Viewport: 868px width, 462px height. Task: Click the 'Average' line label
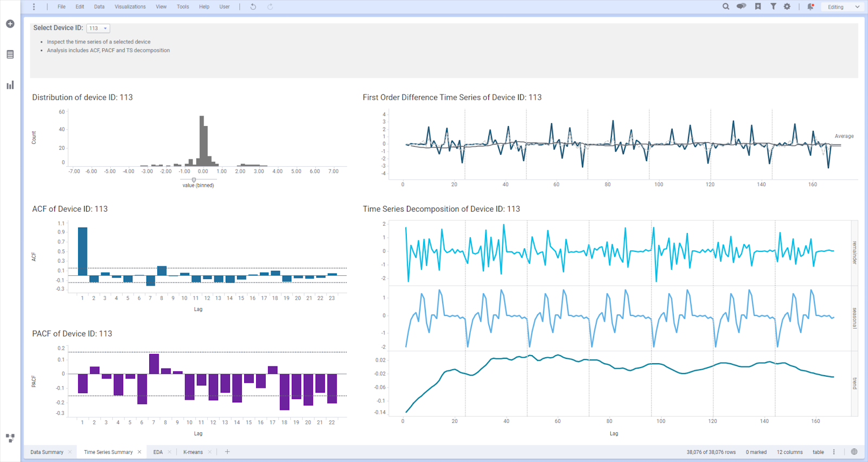coord(844,136)
